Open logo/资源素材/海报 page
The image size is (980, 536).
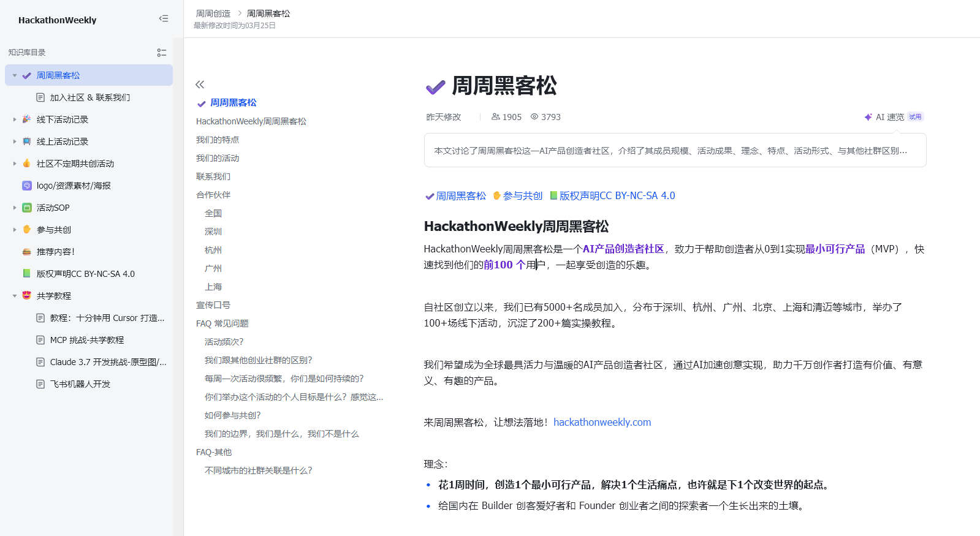(74, 186)
